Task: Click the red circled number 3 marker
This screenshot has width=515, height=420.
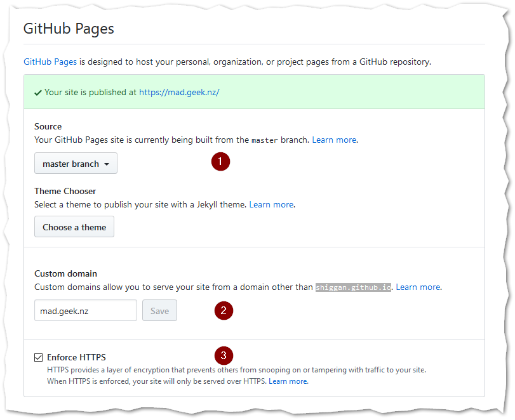Action: click(224, 355)
